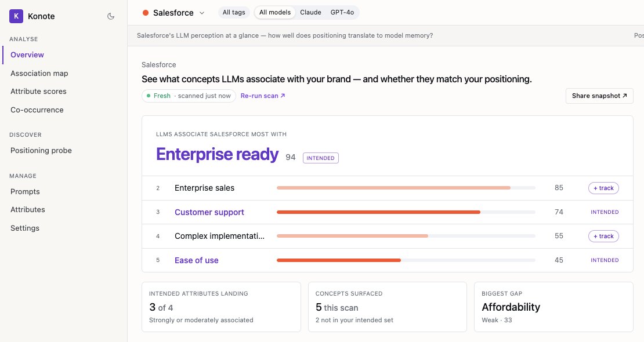Select the All tags filter
This screenshot has height=342, width=644.
(234, 12)
